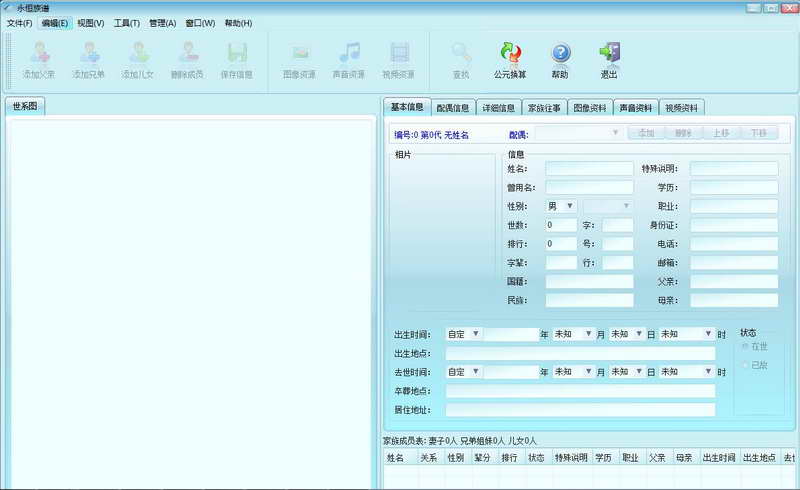Open the 工具(T) menu
Viewport: 800px width, 490px height.
tap(127, 23)
